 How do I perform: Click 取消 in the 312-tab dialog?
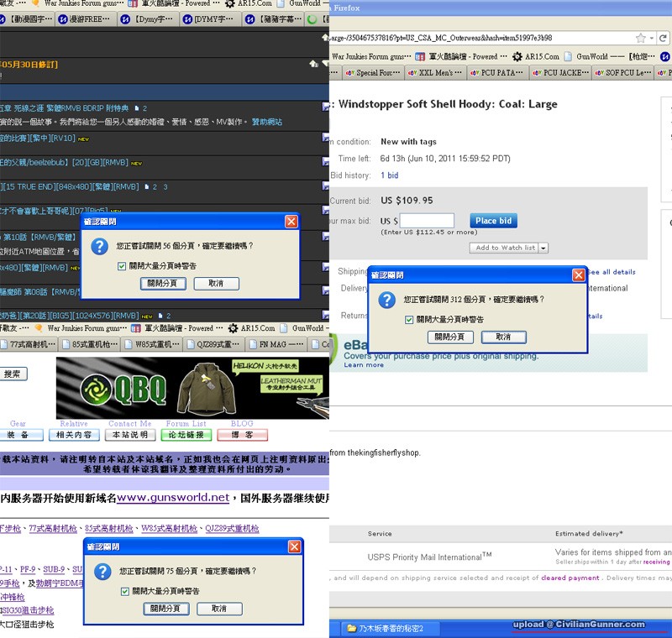coord(503,337)
